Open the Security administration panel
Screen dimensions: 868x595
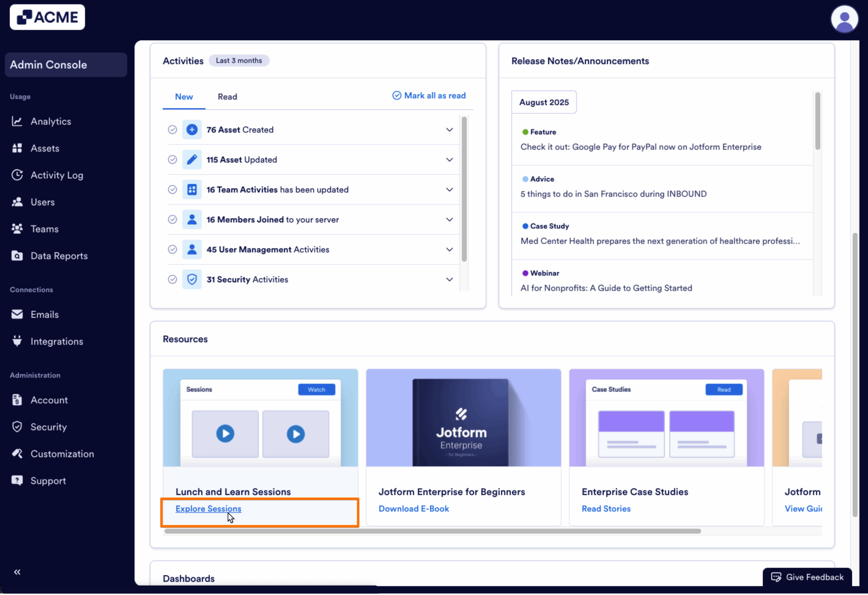48,427
